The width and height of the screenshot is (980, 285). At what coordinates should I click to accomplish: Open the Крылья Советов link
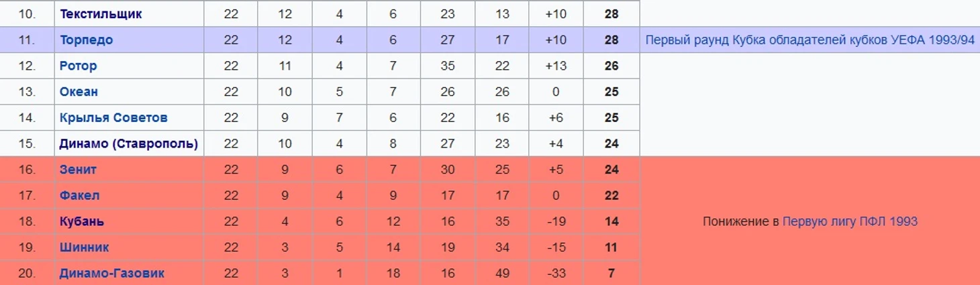pos(113,118)
